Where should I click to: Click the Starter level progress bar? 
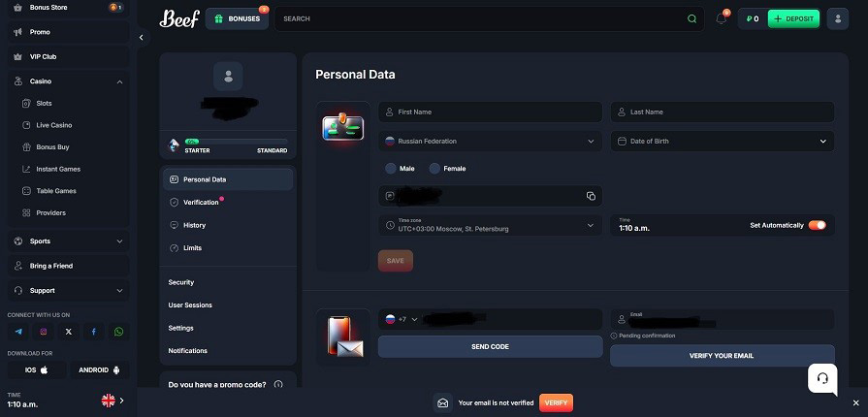coord(234,143)
